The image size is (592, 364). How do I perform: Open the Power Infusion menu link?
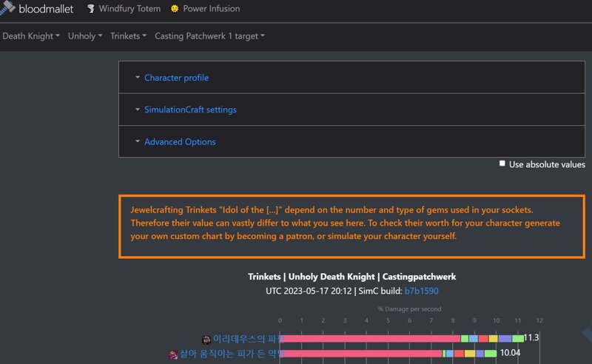coord(211,8)
